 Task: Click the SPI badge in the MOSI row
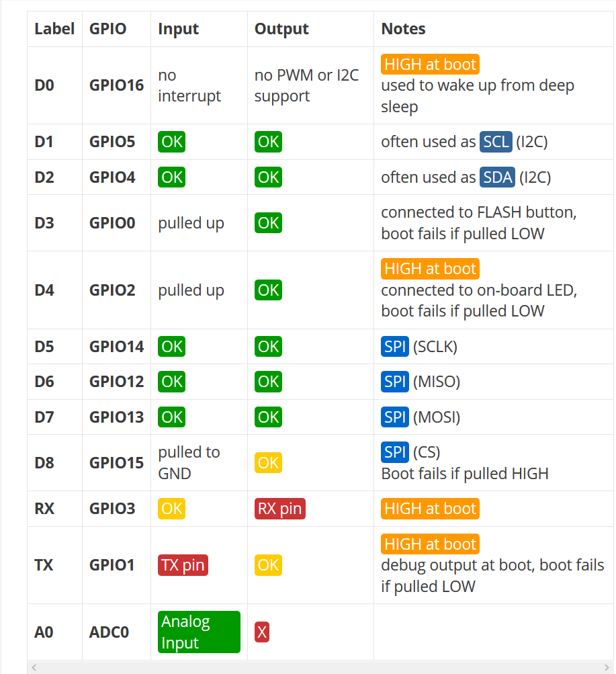coord(395,417)
